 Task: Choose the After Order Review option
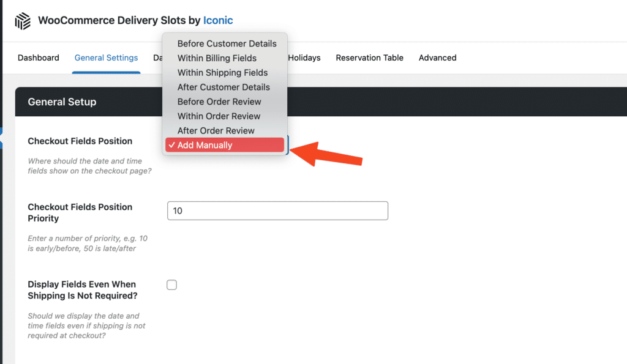pyautogui.click(x=216, y=130)
